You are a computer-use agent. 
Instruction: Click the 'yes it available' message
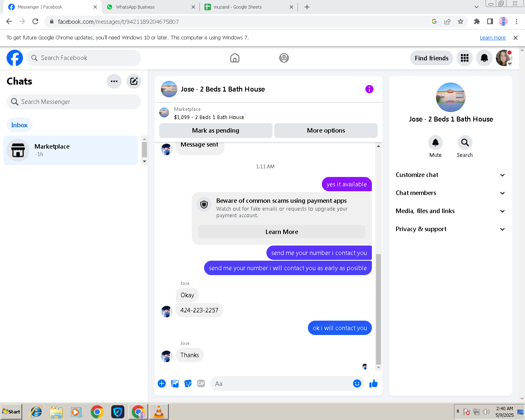(347, 184)
